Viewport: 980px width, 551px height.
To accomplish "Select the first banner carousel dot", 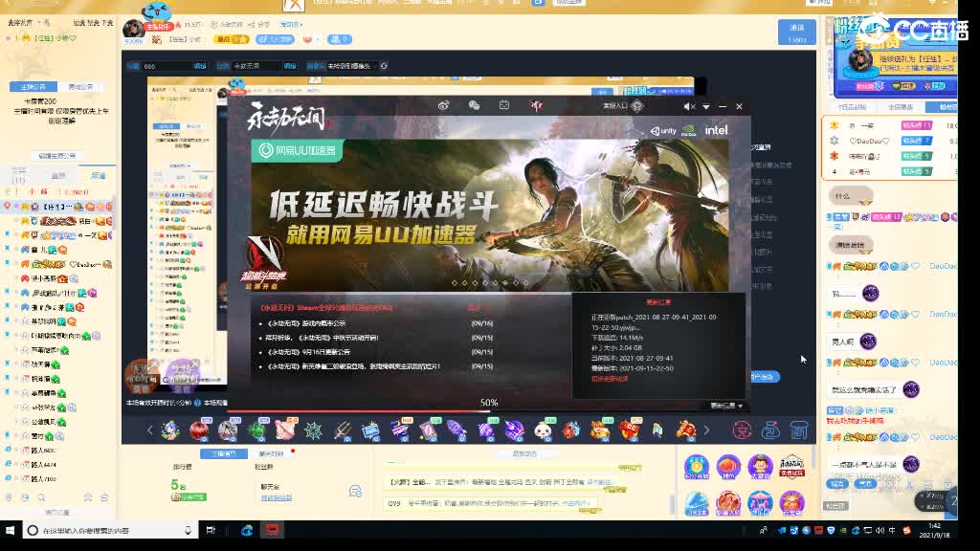I will pyautogui.click(x=455, y=283).
